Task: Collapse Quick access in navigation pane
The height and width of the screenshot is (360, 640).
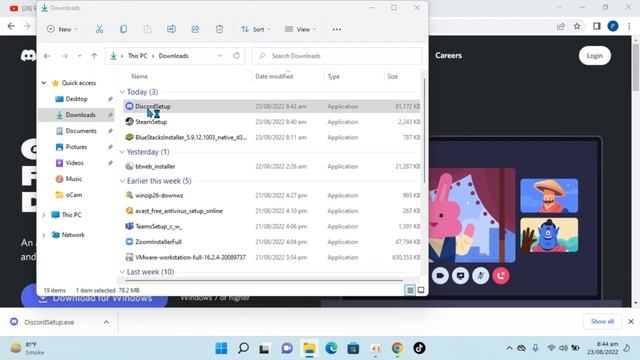Action: point(44,83)
